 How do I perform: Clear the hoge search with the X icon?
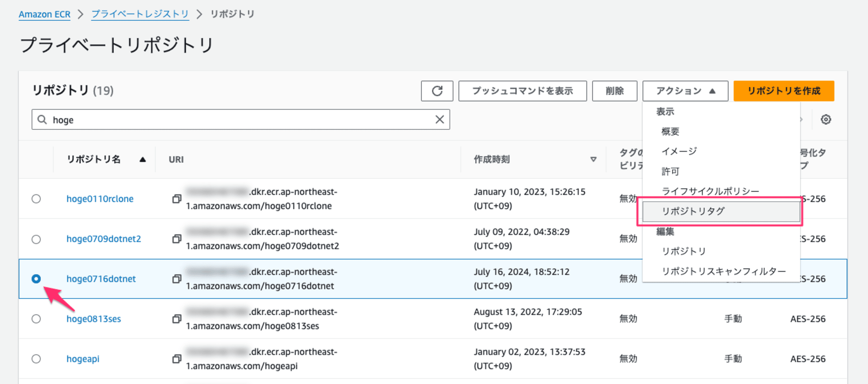440,119
